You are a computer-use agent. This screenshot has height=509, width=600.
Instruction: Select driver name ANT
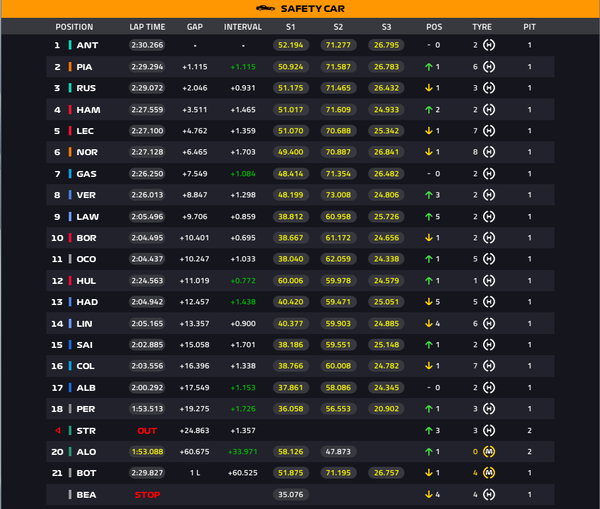[x=87, y=45]
